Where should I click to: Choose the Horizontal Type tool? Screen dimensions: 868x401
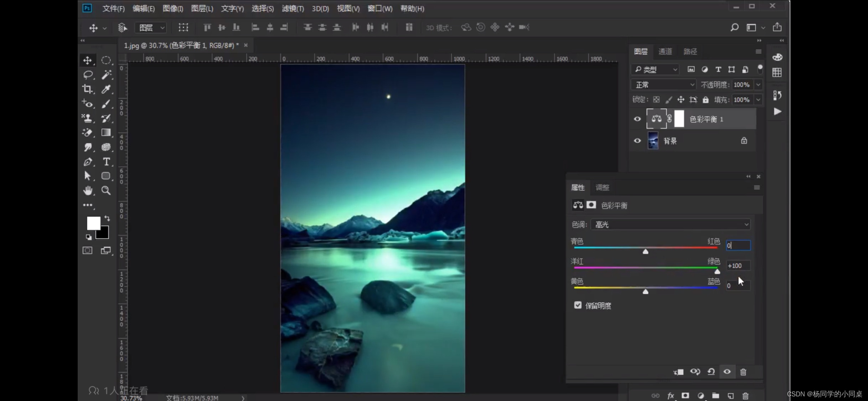[x=106, y=162]
